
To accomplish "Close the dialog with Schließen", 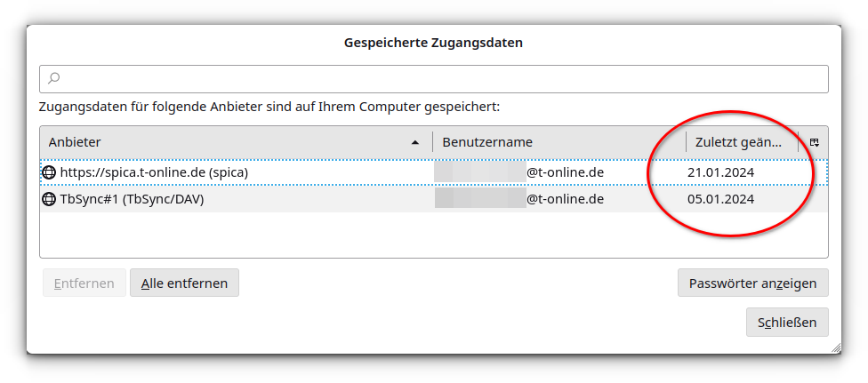I will click(787, 322).
